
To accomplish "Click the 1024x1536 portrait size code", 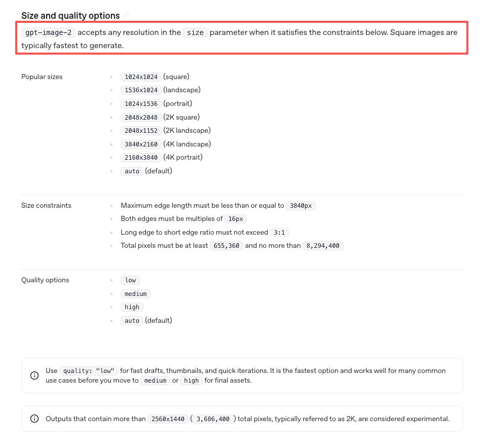I will tap(141, 104).
